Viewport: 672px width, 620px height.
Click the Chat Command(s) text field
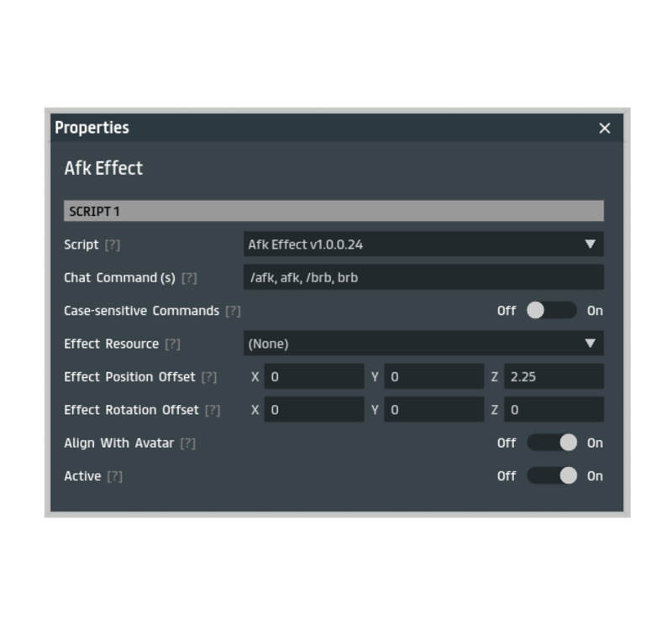pyautogui.click(x=423, y=277)
